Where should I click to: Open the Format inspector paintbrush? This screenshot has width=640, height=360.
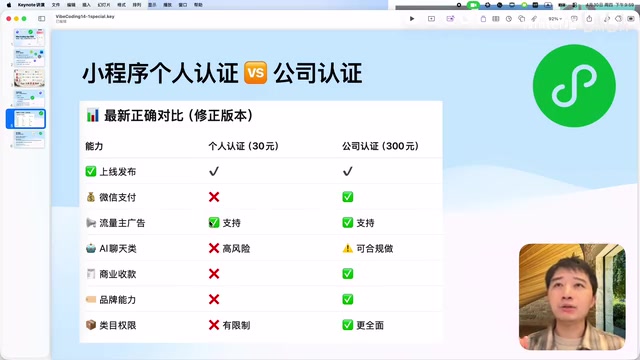[x=607, y=19]
